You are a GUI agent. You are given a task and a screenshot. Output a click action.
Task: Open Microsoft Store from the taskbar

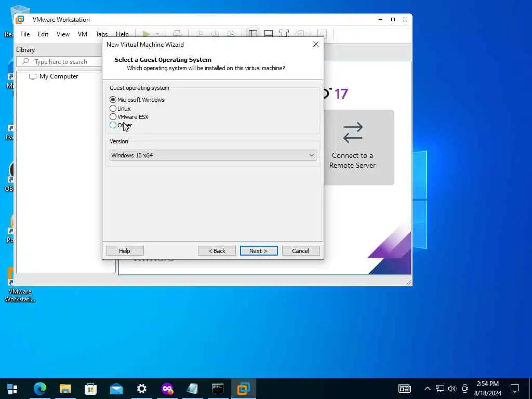click(x=90, y=389)
